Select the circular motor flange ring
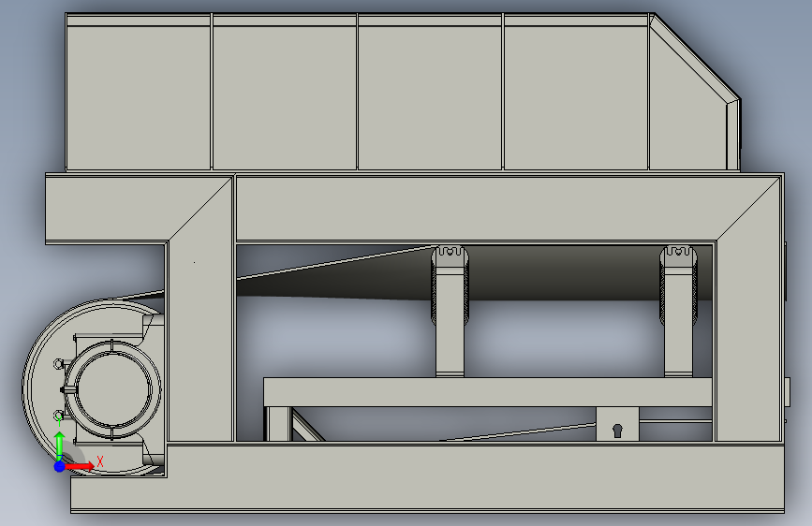812x526 pixels. pos(113,389)
